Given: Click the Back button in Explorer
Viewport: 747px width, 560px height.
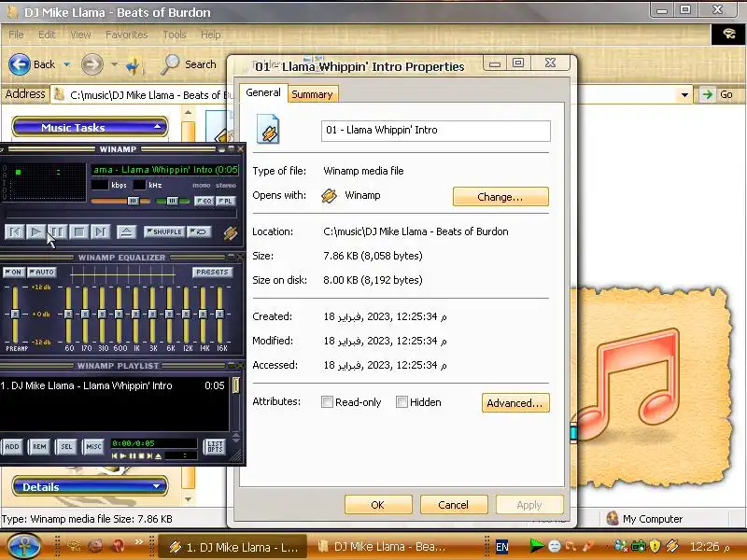Looking at the screenshot, I should (x=32, y=64).
